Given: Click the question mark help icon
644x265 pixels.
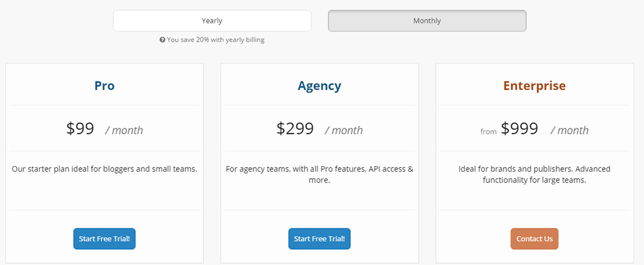Looking at the screenshot, I should [162, 40].
